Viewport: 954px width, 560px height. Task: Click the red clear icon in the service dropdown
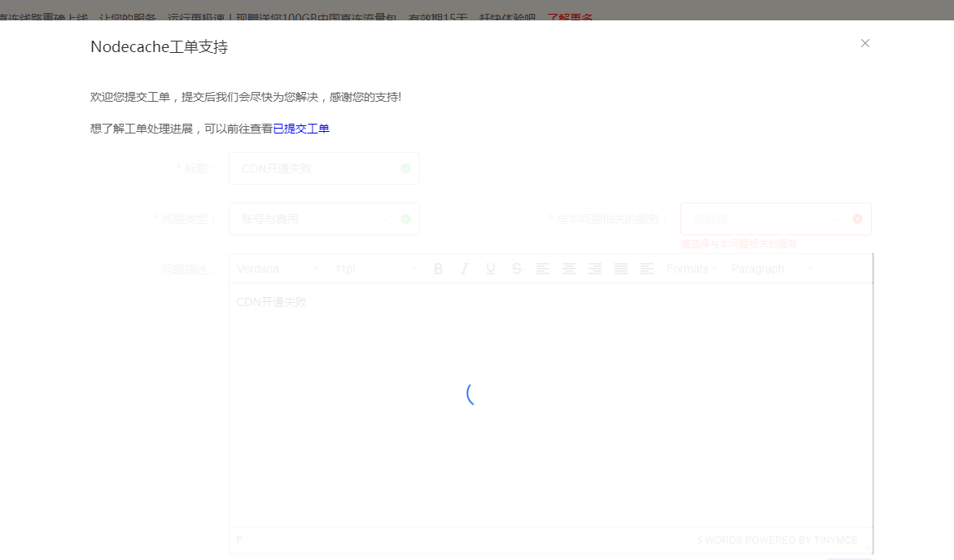(x=857, y=219)
